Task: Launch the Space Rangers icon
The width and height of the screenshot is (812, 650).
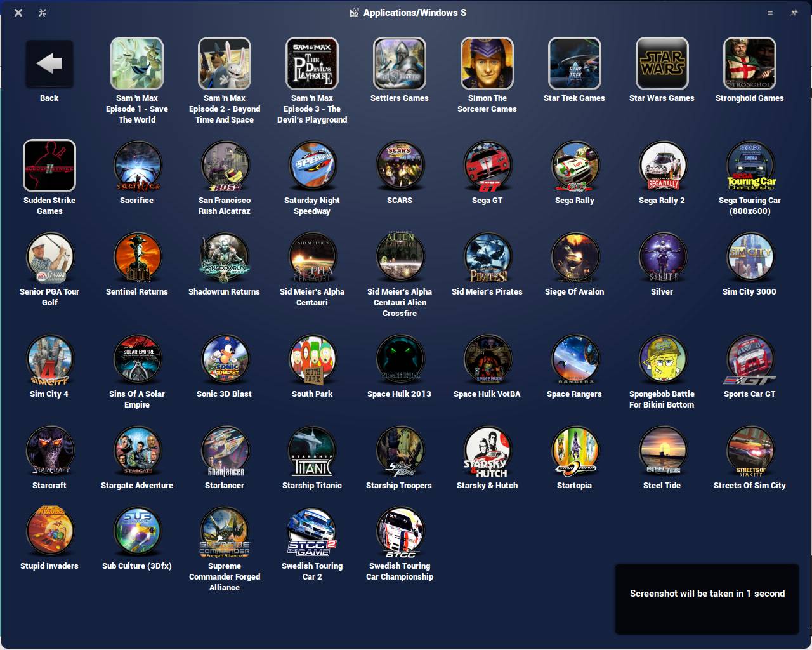Action: pos(575,359)
